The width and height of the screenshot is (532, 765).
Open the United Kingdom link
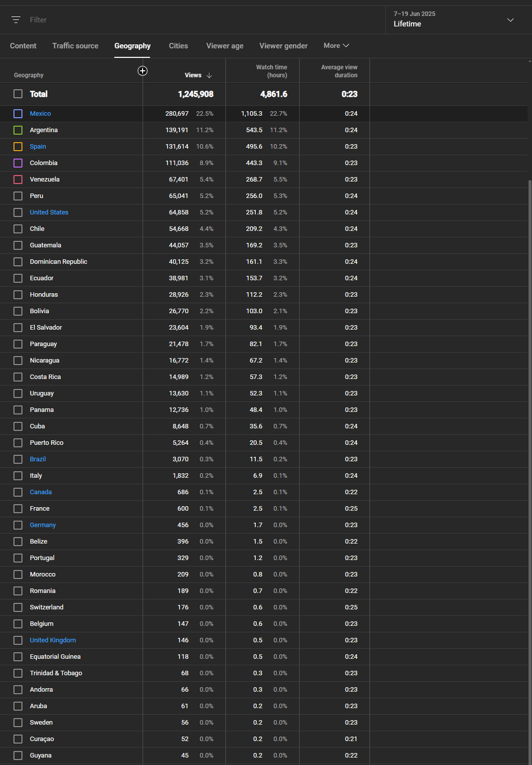53,640
